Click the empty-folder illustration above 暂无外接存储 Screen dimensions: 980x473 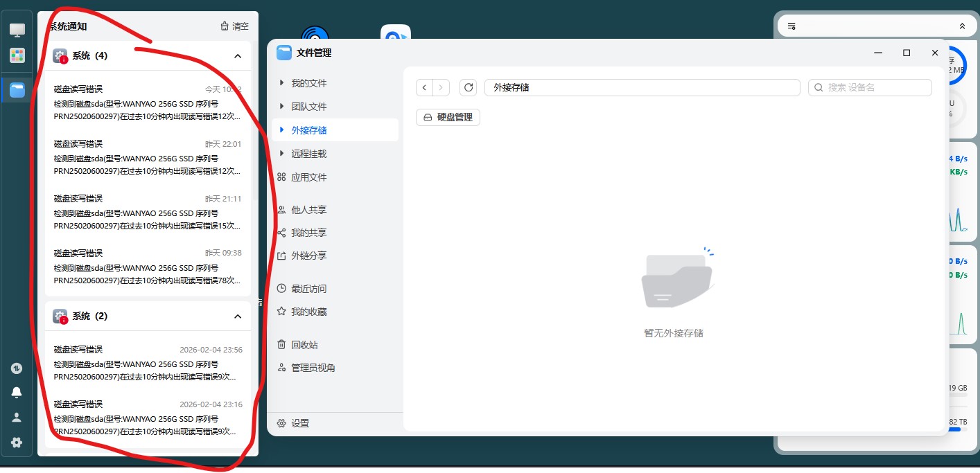point(677,278)
